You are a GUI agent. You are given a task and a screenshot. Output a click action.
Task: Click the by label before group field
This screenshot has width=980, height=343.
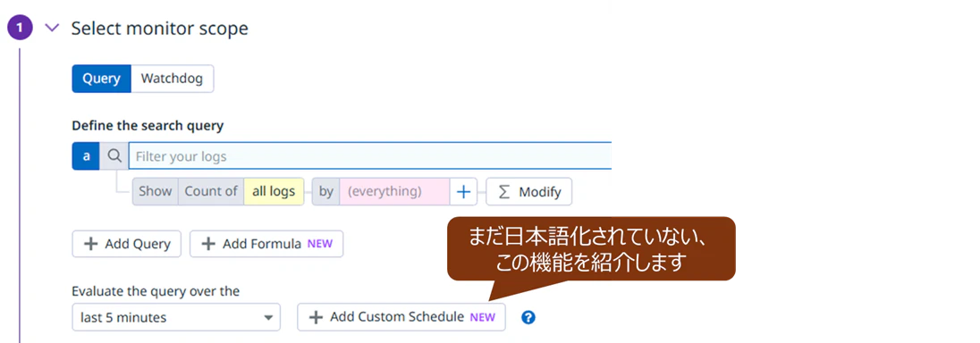326,191
